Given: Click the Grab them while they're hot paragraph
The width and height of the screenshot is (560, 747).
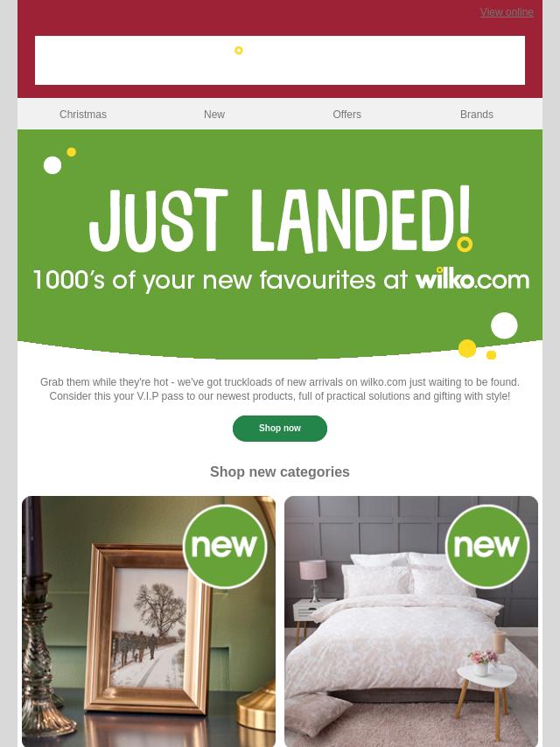Looking at the screenshot, I should 280,389.
